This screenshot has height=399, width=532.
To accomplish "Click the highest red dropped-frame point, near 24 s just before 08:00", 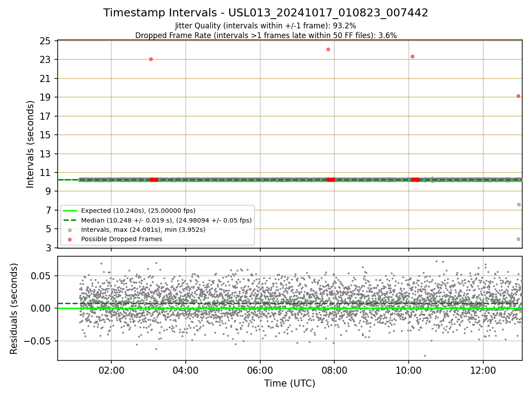I will (328, 49).
